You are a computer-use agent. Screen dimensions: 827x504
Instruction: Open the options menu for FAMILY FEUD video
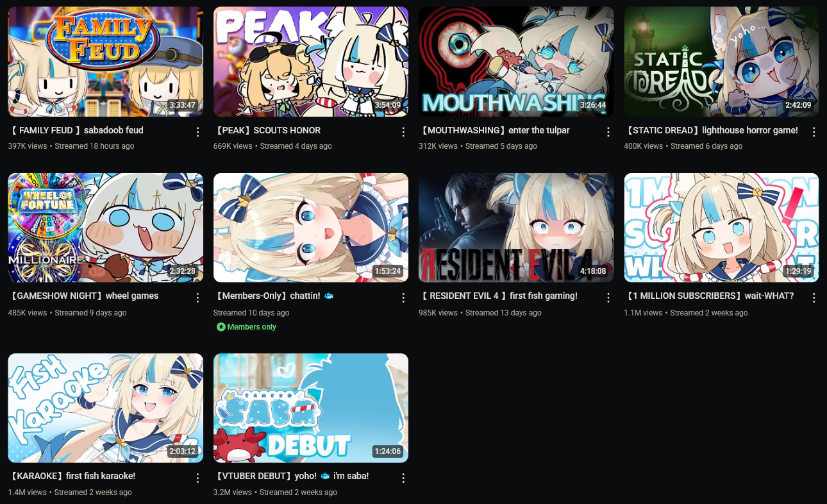click(x=197, y=131)
